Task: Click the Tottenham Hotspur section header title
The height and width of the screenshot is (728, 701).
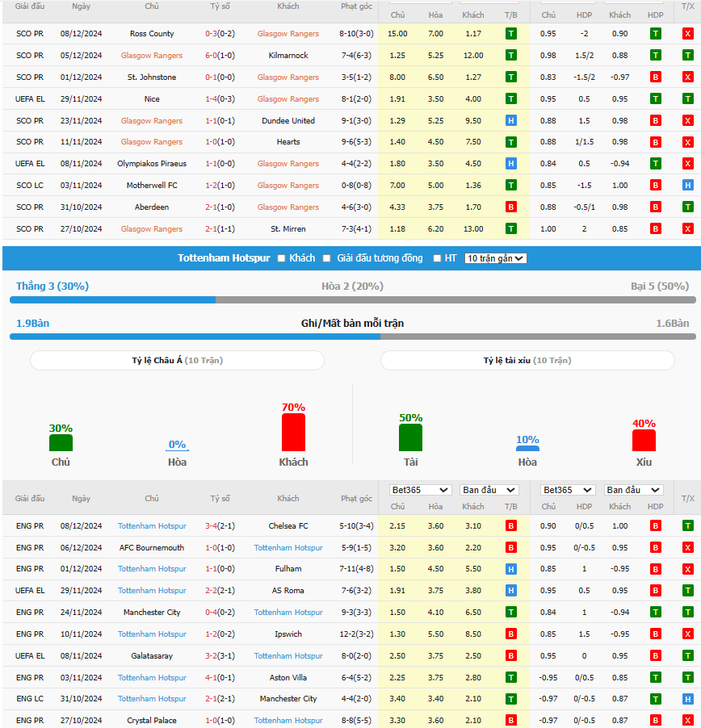Action: (224, 258)
